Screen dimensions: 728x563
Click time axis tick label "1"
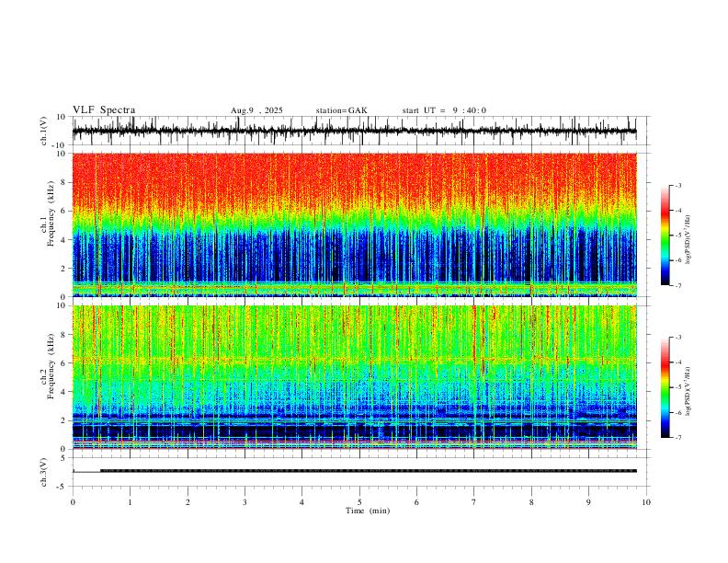click(130, 502)
